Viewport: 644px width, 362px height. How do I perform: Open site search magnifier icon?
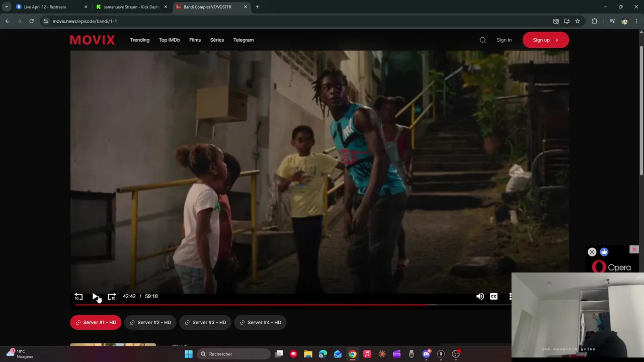click(482, 40)
